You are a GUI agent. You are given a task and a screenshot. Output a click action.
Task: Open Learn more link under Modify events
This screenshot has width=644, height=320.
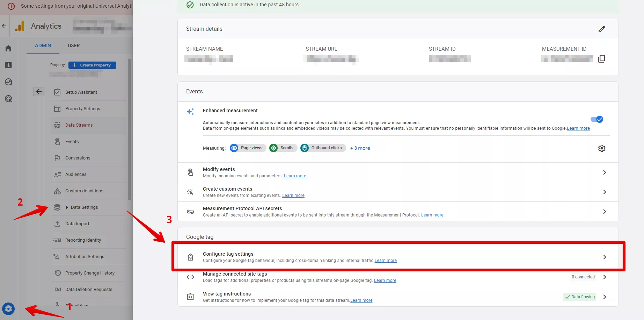295,176
